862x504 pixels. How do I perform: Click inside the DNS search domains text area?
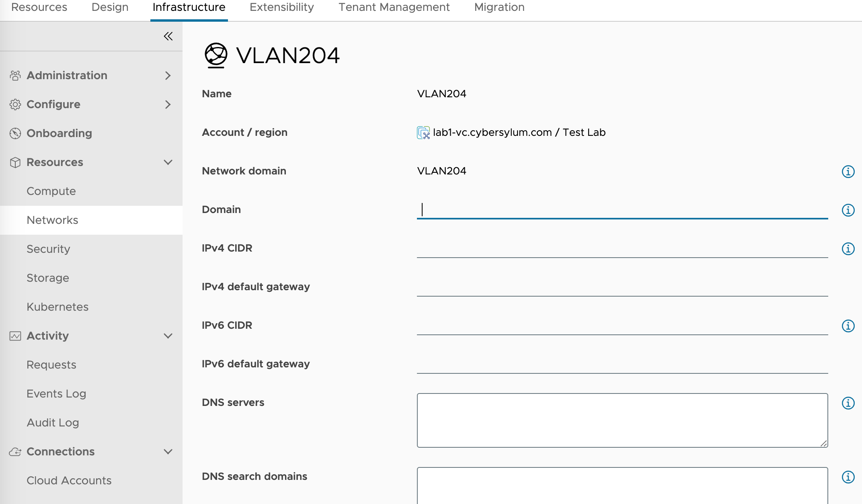622,486
